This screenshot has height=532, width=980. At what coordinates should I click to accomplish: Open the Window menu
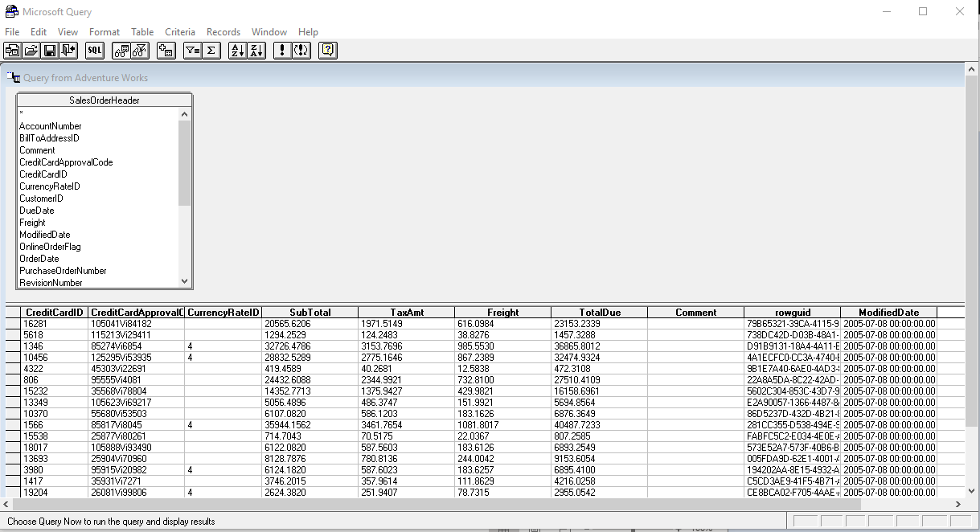[269, 32]
